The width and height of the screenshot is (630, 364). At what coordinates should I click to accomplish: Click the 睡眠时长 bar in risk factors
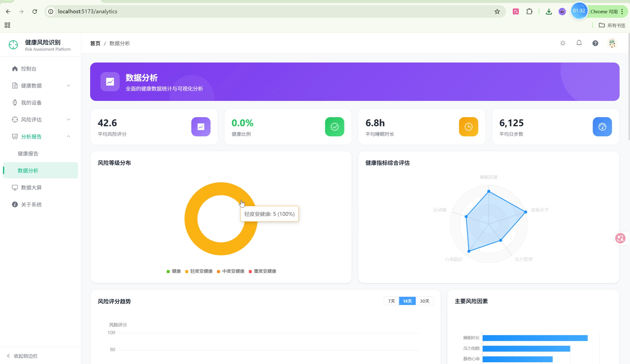(535, 338)
